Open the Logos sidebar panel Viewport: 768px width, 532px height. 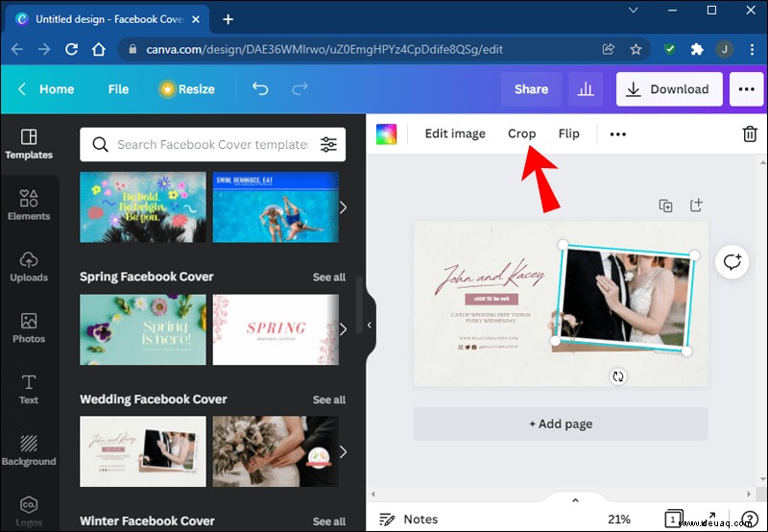click(x=29, y=512)
